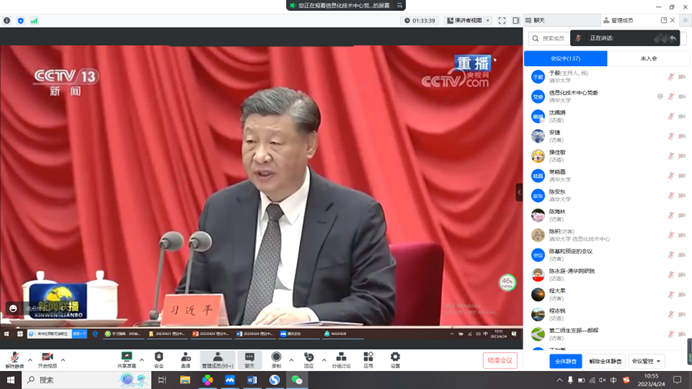
Task: Toggle full screen view icon at top
Action: [502, 20]
